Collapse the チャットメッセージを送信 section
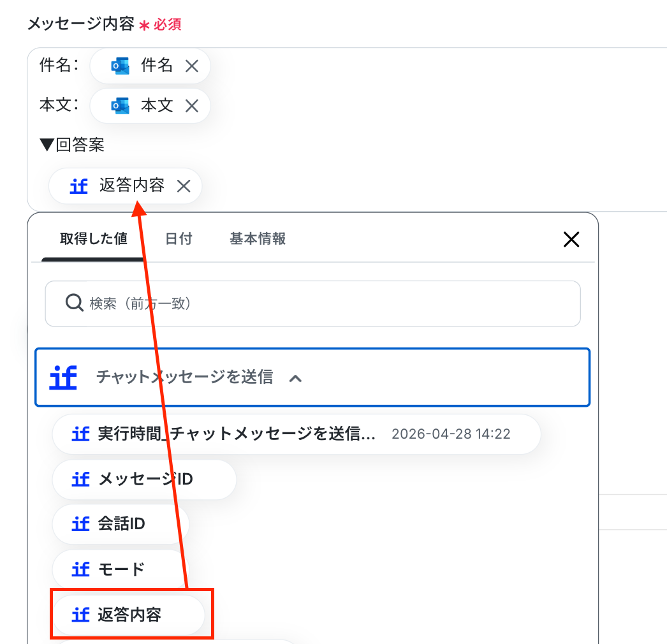 click(184, 377)
